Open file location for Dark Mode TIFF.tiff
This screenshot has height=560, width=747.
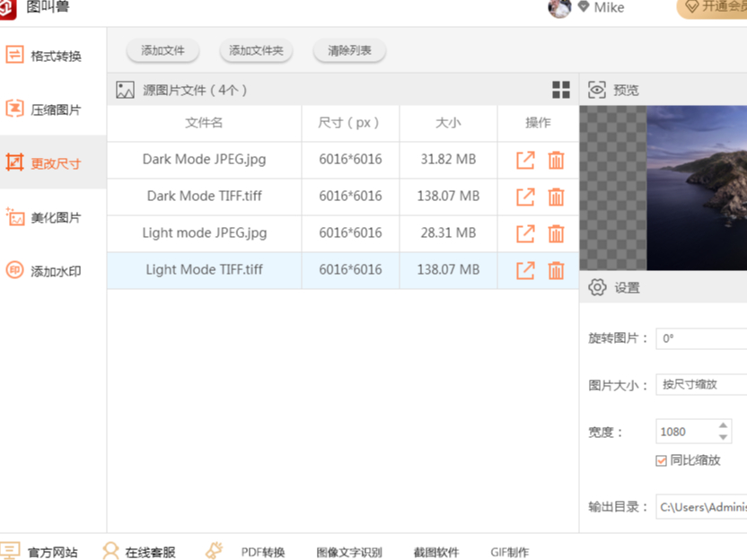tap(525, 197)
